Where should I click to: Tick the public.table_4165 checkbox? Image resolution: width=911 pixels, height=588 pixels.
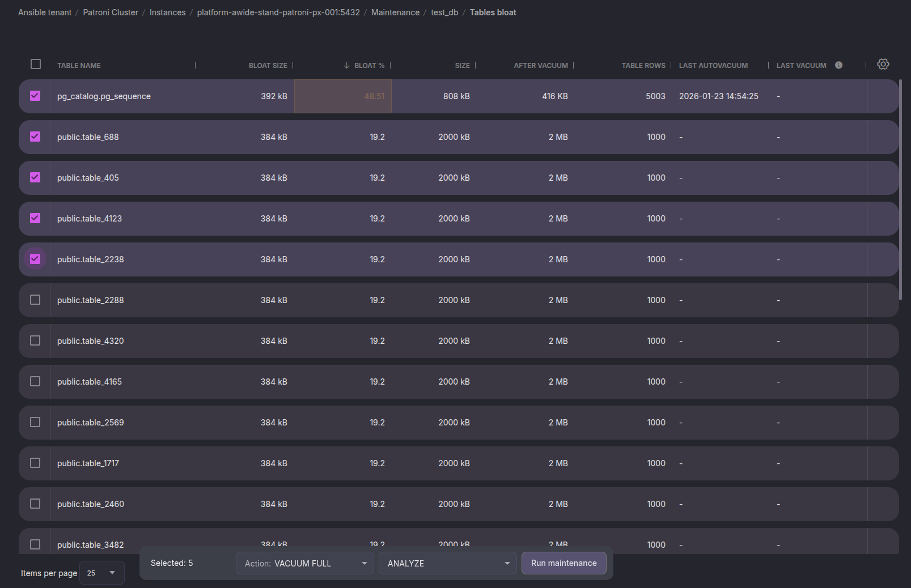tap(35, 381)
